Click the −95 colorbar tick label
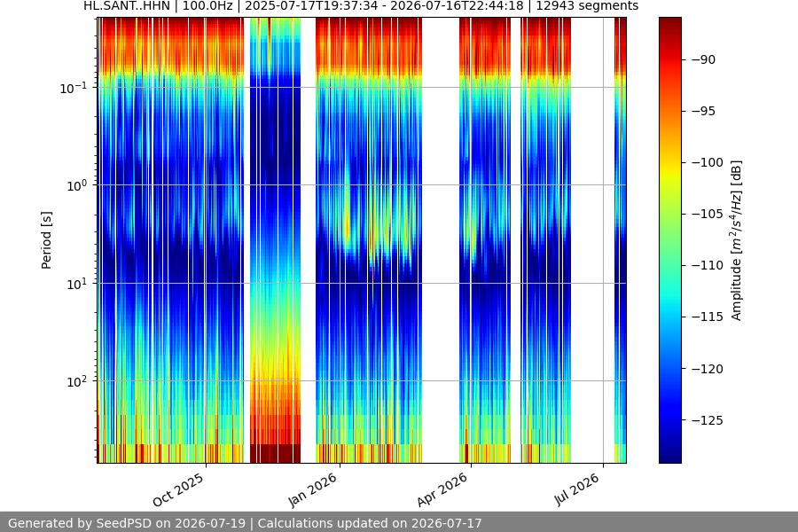 (704, 111)
